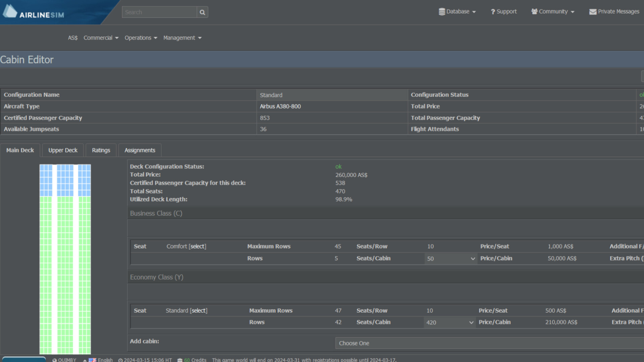This screenshot has height=362, width=644.
Task: Open the Economy Seats/Cabin dropdown showing 420
Action: (x=449, y=322)
